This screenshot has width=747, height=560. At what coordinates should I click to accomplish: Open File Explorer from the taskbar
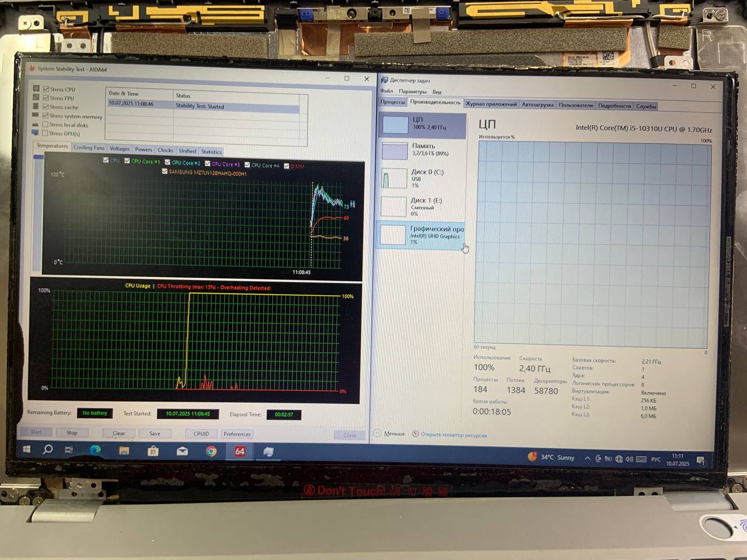pyautogui.click(x=124, y=450)
